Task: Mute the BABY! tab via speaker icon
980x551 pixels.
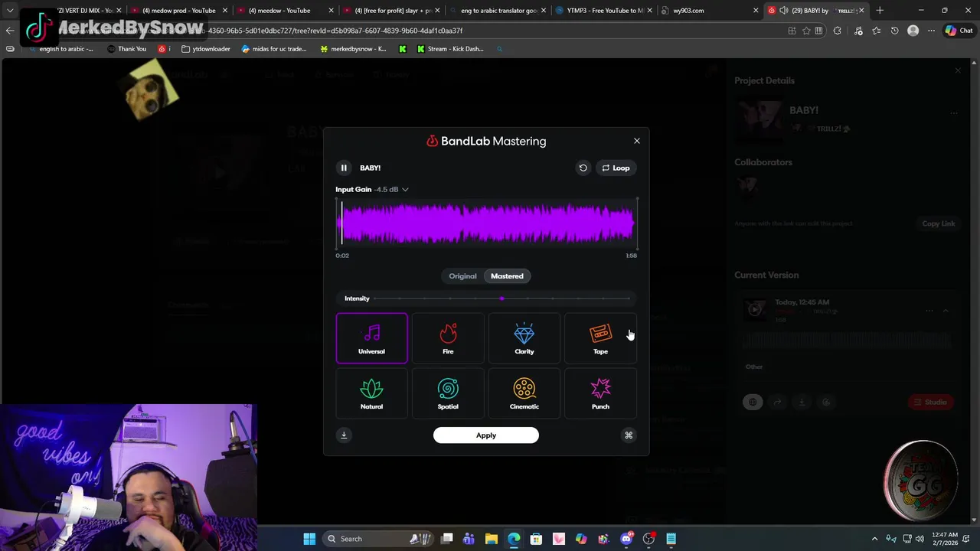Action: 783,11
